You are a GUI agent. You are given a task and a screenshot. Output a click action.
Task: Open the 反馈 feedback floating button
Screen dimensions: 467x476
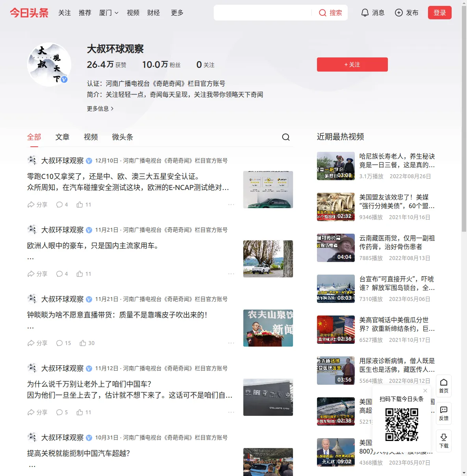point(444,413)
